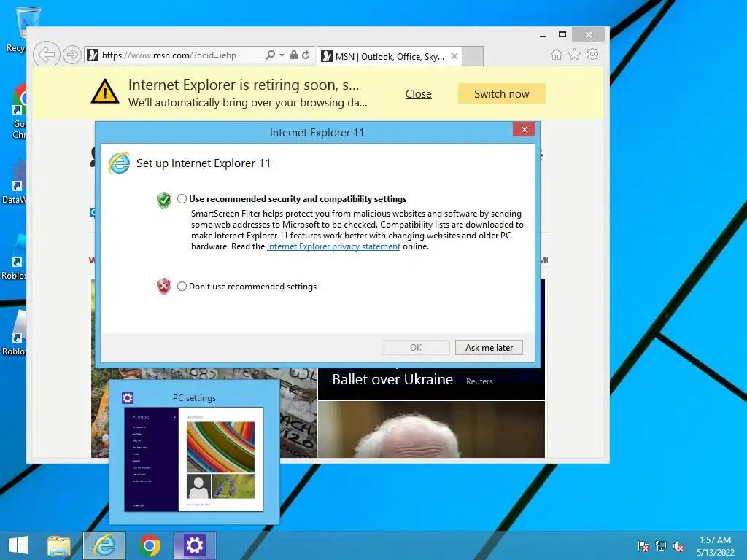Screen dimensions: 747x560
Task: Click the muted volume tray icon
Action: [678, 546]
